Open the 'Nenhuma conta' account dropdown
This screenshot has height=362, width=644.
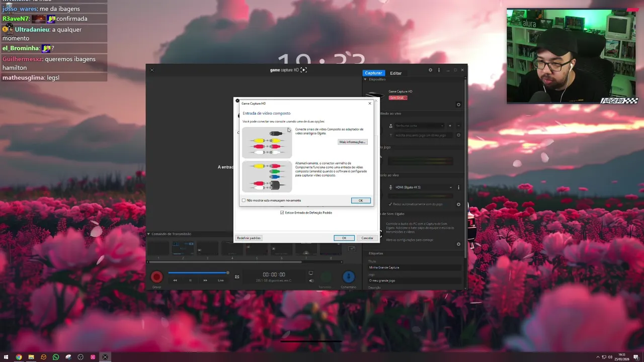420,126
